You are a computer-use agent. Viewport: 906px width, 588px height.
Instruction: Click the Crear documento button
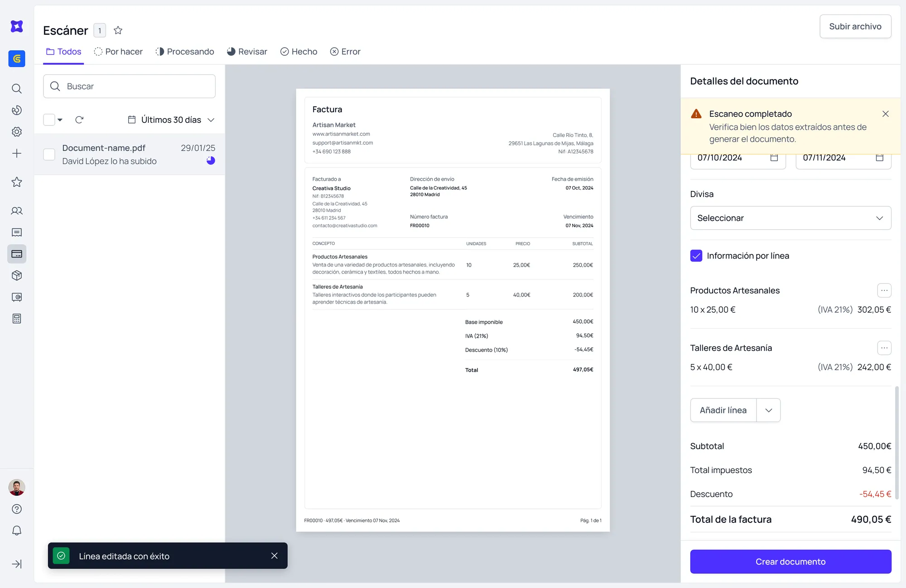pos(791,562)
